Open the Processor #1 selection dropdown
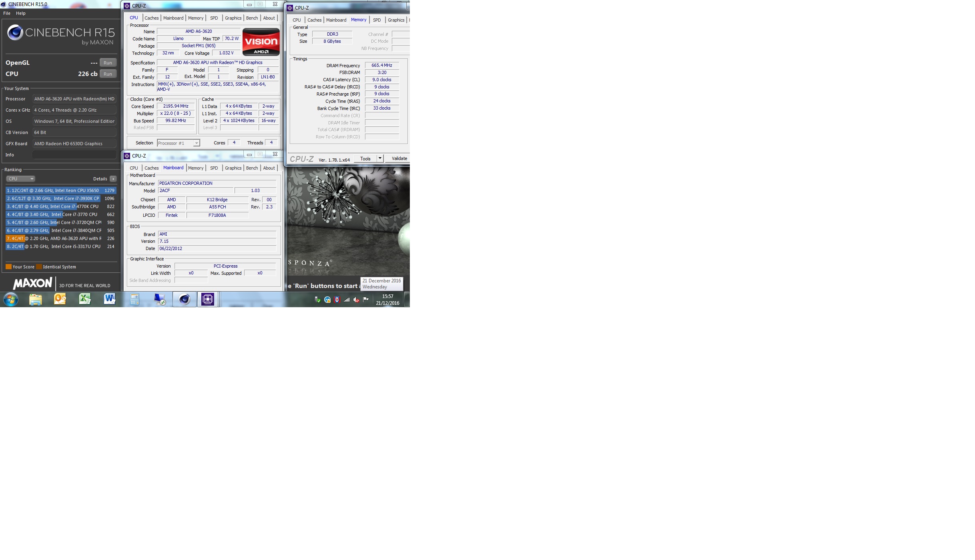The height and width of the screenshot is (560, 975). [179, 143]
